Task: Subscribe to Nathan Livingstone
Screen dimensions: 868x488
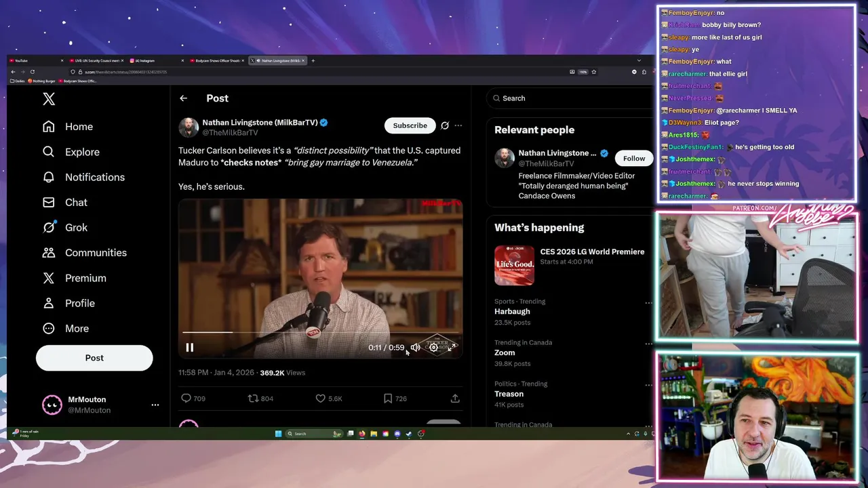Action: tap(410, 125)
